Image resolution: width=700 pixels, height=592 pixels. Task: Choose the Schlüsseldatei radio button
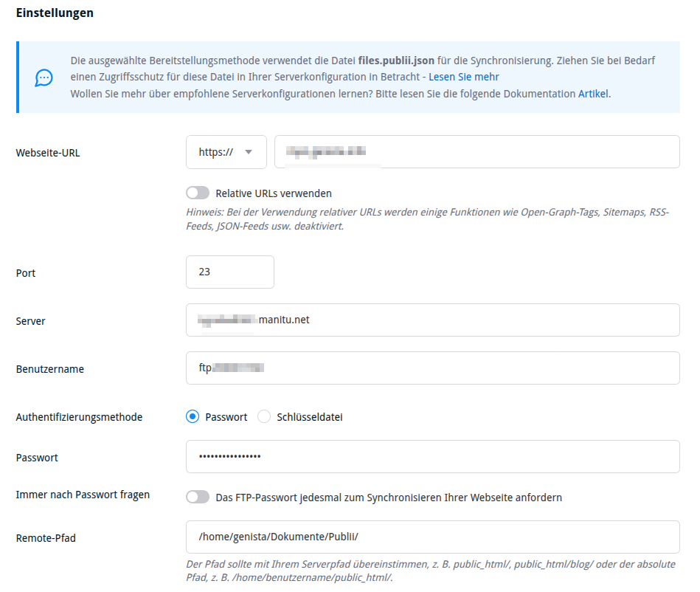coord(264,416)
